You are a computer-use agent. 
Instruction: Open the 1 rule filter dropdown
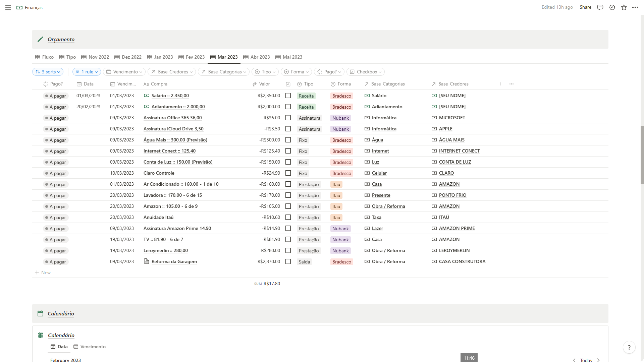pos(87,72)
